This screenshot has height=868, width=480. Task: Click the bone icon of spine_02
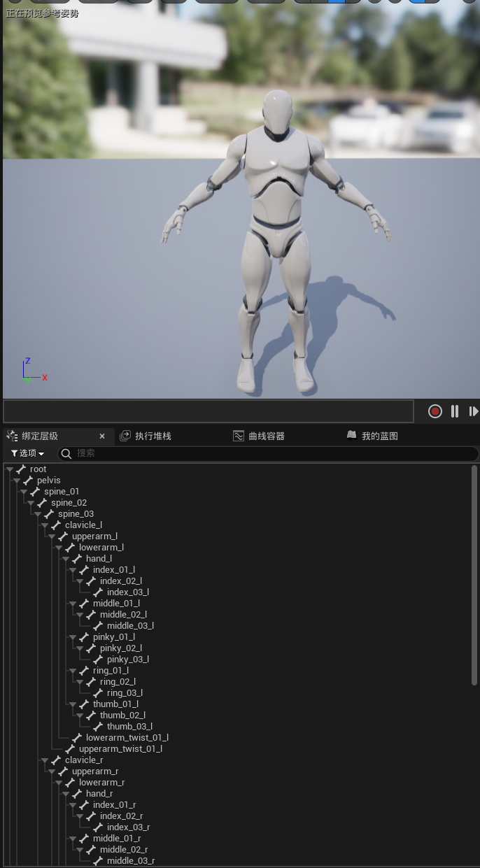click(x=42, y=503)
